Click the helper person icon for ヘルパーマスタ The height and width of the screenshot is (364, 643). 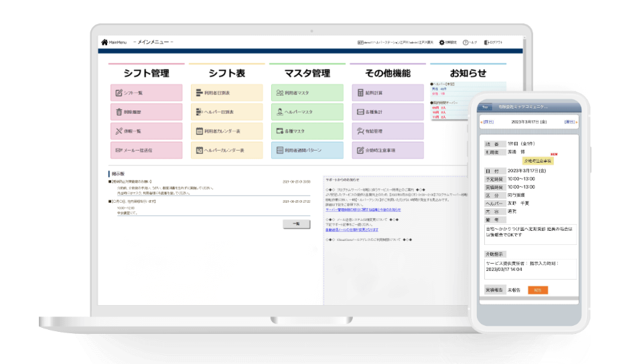(280, 112)
